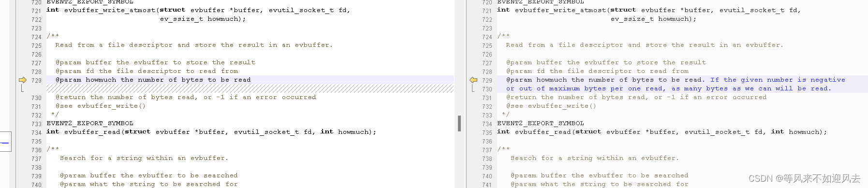Click the hatched placeholder line in left pane

pyautogui.click(x=250, y=88)
